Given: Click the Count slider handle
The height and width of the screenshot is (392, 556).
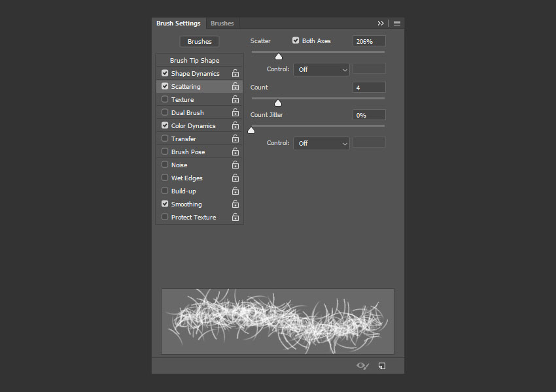Looking at the screenshot, I should pos(278,103).
